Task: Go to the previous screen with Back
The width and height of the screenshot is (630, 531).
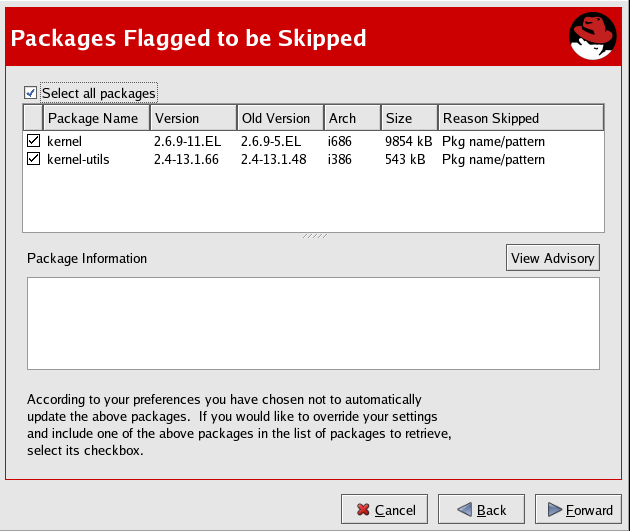Action: [480, 510]
